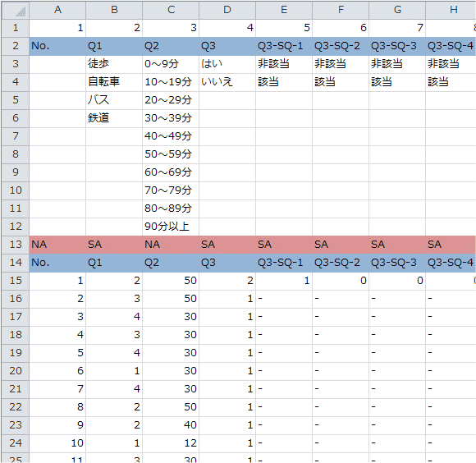
Task: Click respondent number 10 in column A
Action: click(57, 443)
